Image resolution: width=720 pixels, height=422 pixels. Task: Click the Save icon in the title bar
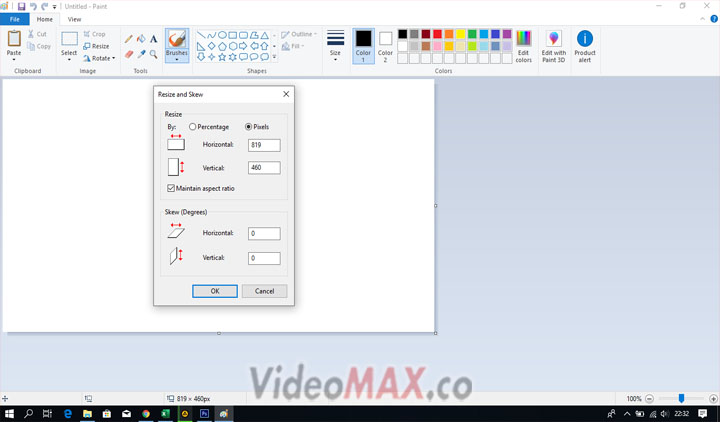coord(21,6)
